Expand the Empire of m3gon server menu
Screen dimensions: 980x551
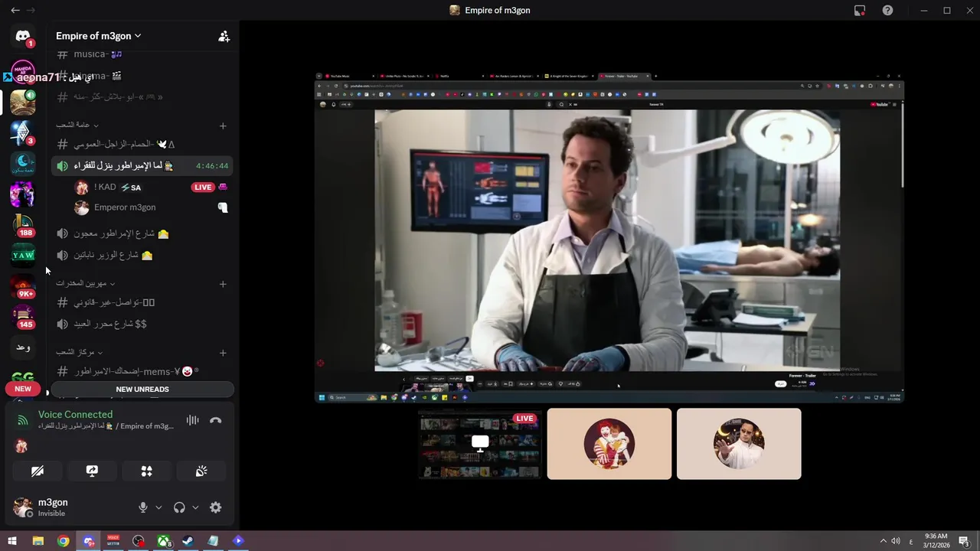point(99,36)
